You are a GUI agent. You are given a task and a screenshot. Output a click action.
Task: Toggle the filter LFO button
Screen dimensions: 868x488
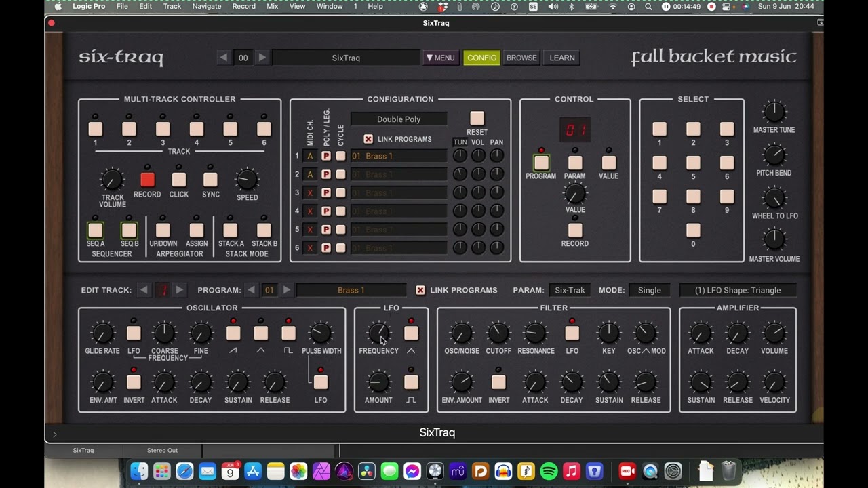572,333
